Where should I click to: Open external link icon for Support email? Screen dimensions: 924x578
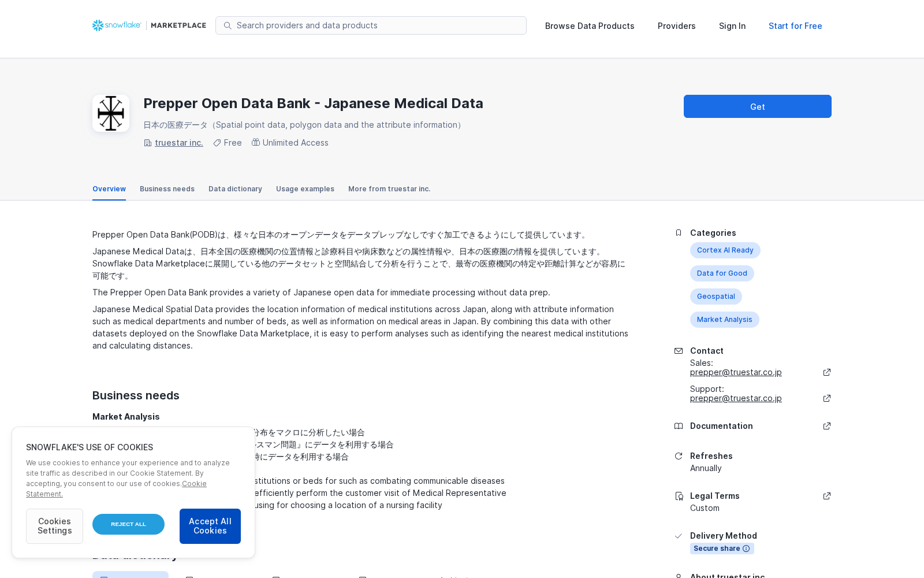tap(827, 398)
